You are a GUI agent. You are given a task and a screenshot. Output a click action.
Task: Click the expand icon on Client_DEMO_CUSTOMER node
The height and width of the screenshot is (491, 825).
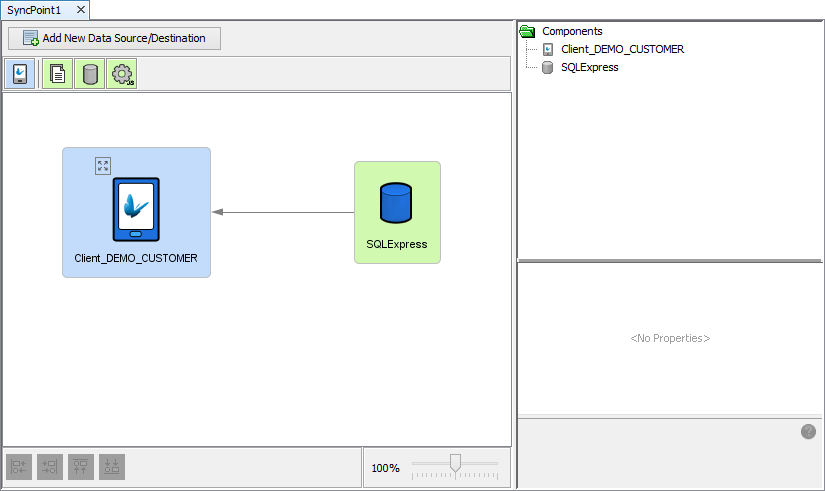(x=103, y=166)
